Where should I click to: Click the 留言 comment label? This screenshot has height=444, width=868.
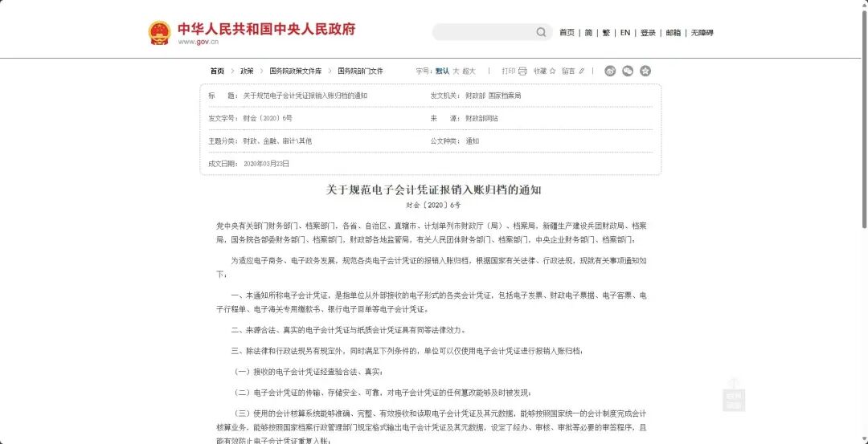(568, 71)
